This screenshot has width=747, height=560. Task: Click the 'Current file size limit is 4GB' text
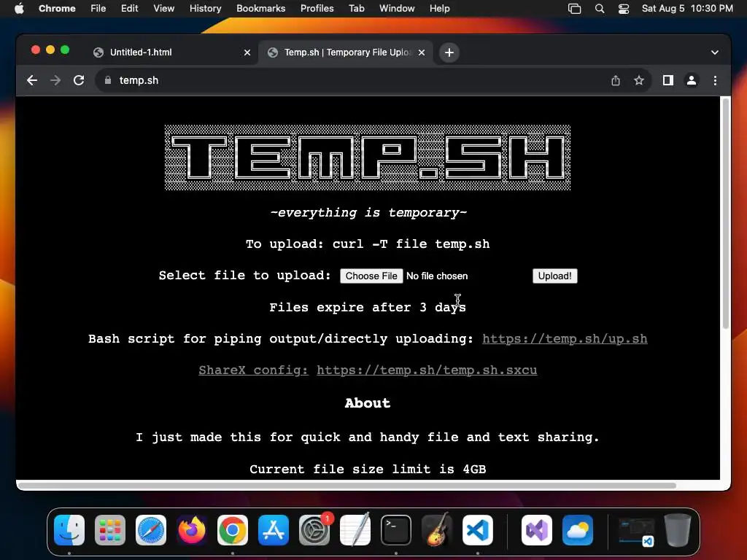368,469
